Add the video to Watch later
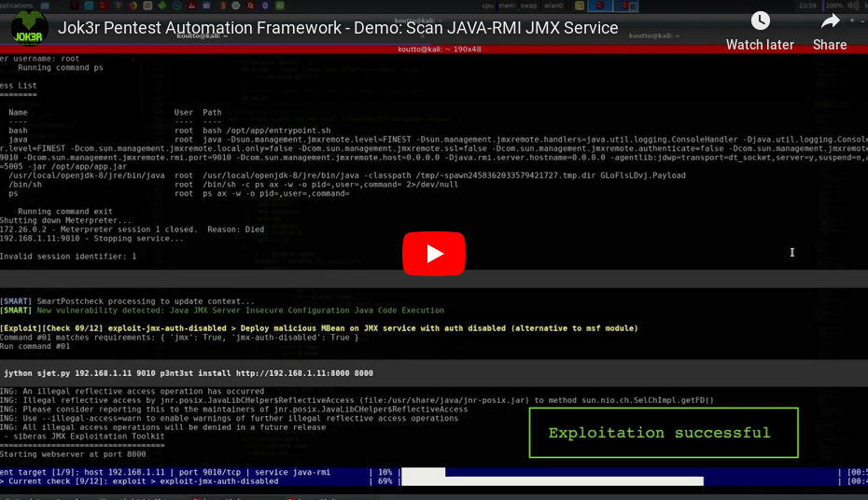The height and width of the screenshot is (500, 868). pyautogui.click(x=760, y=32)
